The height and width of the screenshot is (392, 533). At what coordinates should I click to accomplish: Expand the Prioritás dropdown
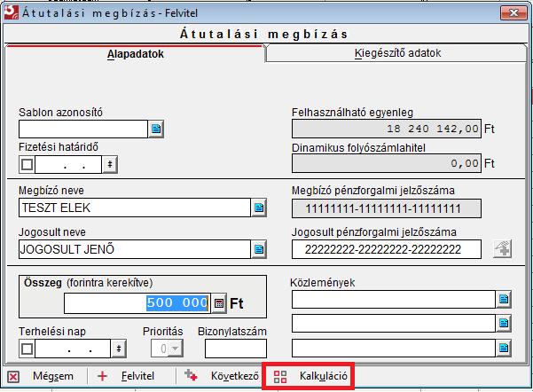pyautogui.click(x=176, y=349)
